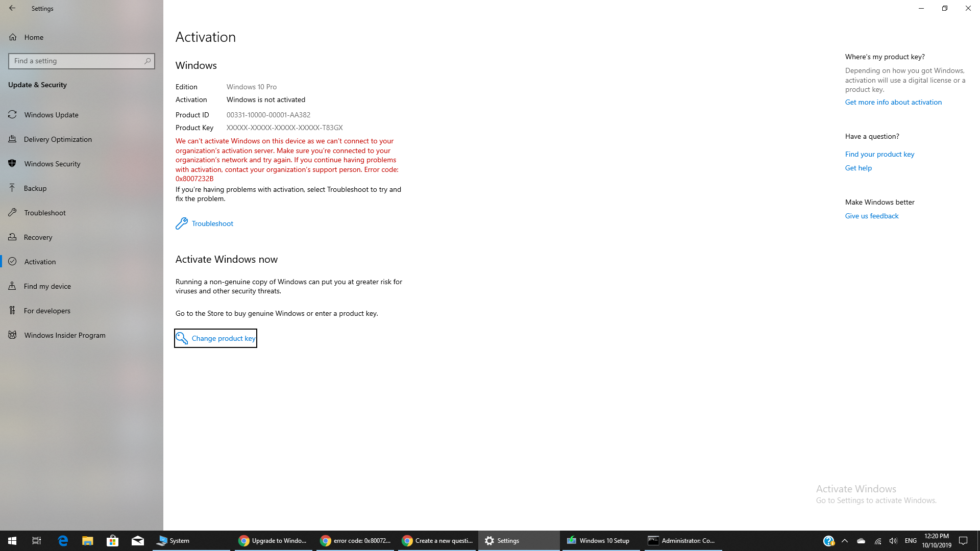Click the wrench icon beside Troubleshoot link
980x551 pixels.
tap(182, 223)
